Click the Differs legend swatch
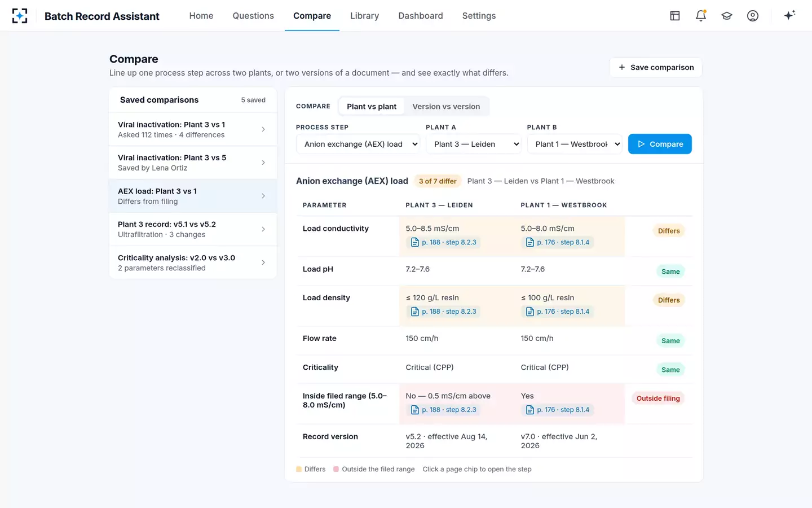Screen dimensions: 812x508 click(299, 469)
